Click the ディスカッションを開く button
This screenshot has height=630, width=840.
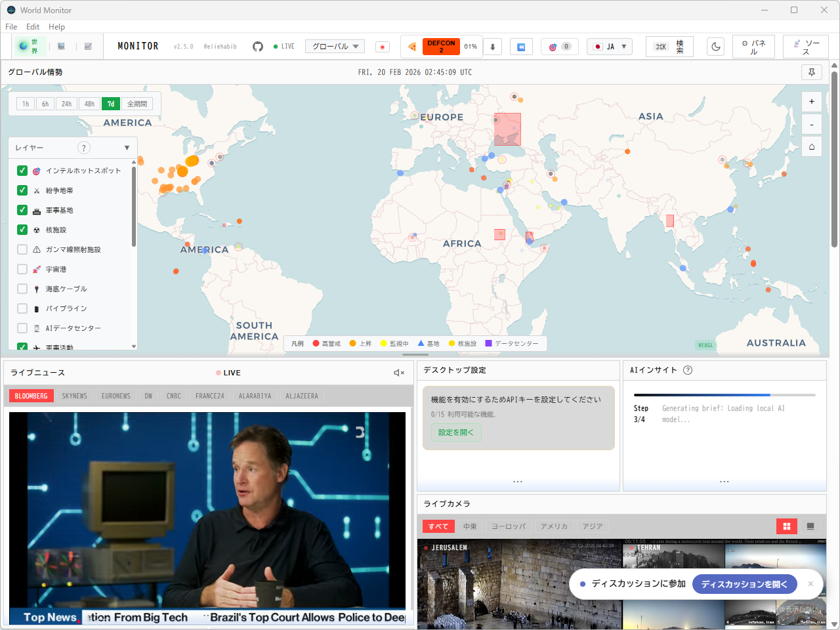[x=744, y=584]
